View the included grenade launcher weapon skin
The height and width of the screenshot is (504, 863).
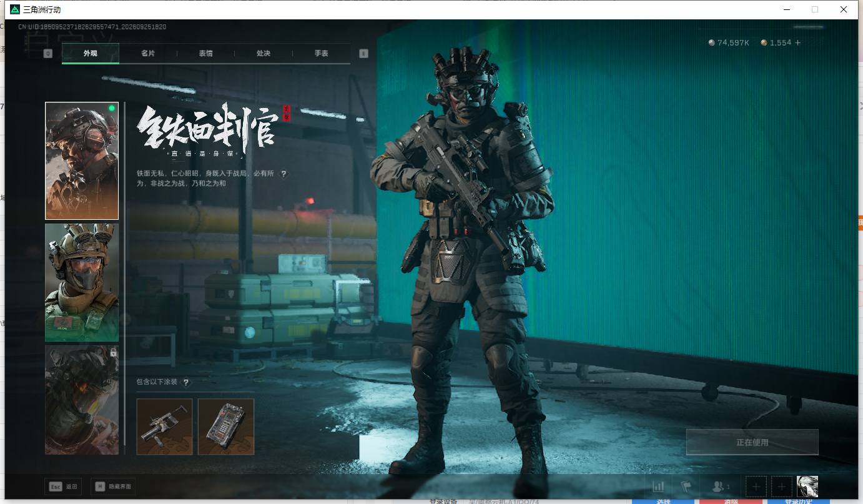point(165,427)
